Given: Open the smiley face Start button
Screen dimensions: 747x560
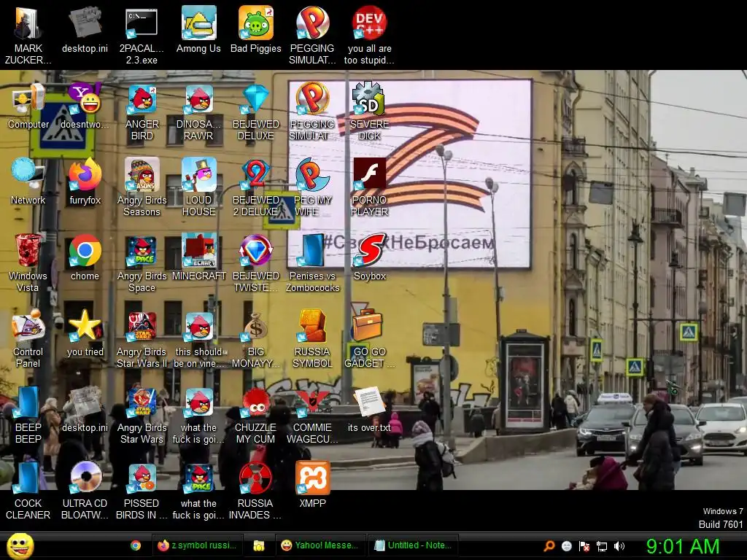Looking at the screenshot, I should (x=20, y=545).
